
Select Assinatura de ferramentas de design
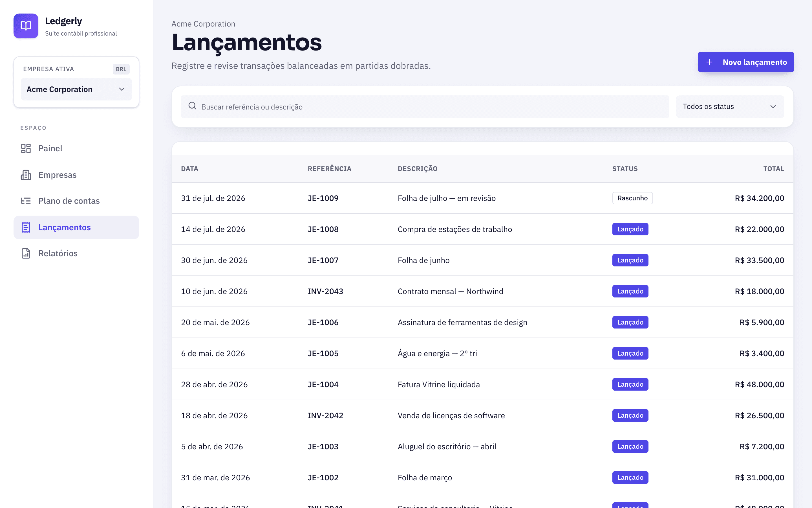coord(462,323)
